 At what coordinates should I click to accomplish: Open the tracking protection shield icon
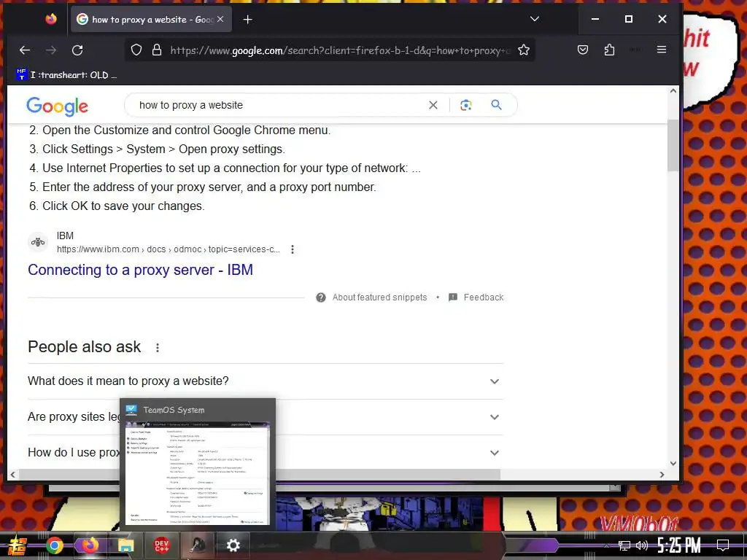click(x=136, y=50)
